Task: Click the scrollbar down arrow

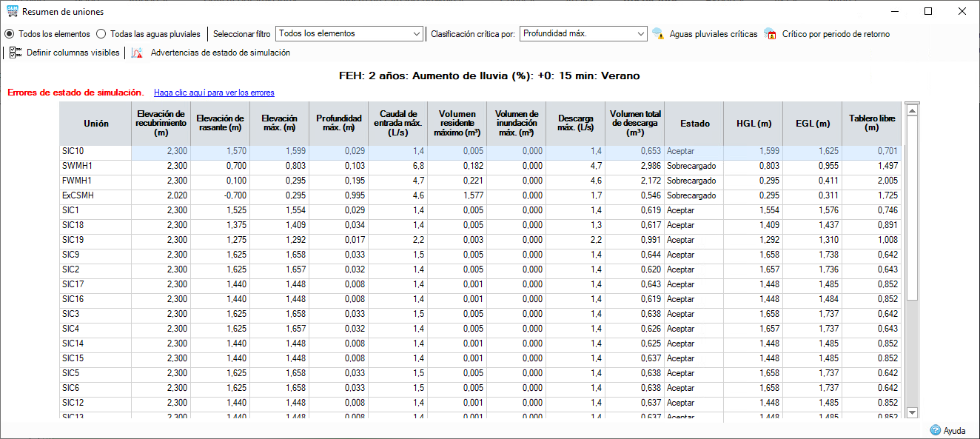Action: click(912, 412)
